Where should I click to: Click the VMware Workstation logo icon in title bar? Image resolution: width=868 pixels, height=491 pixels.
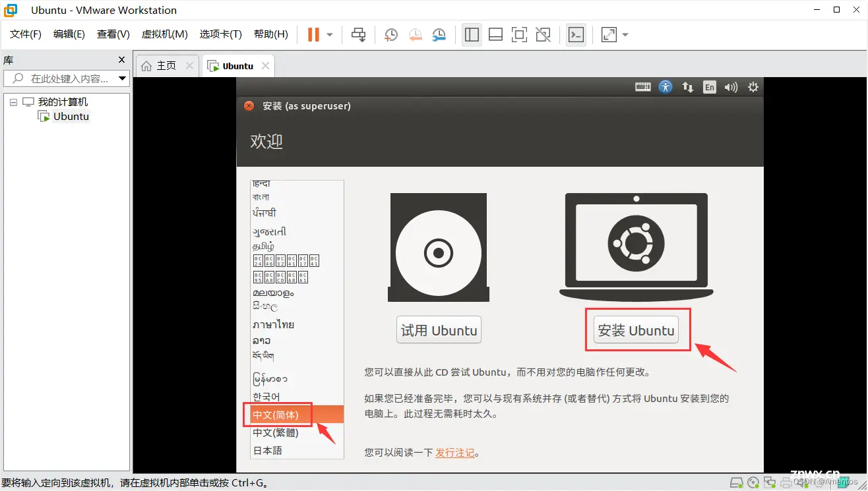click(x=11, y=11)
